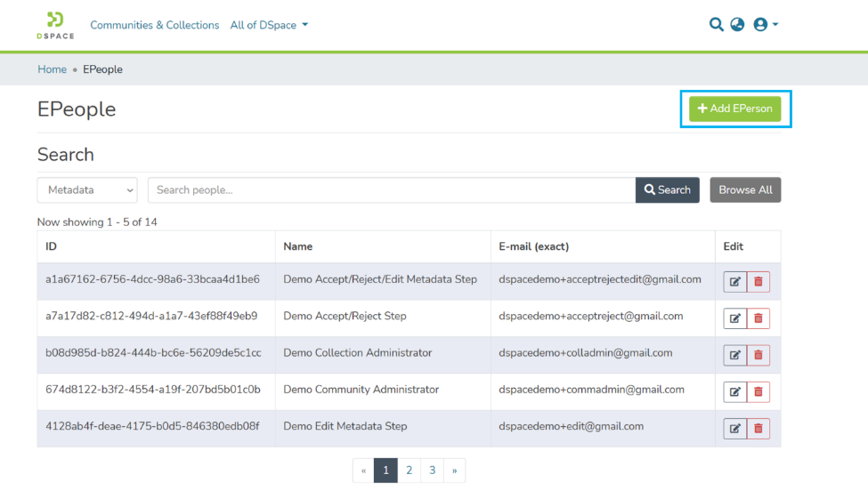
Task: Delete the Demo Accept/Reject Step eperson
Action: 758,318
